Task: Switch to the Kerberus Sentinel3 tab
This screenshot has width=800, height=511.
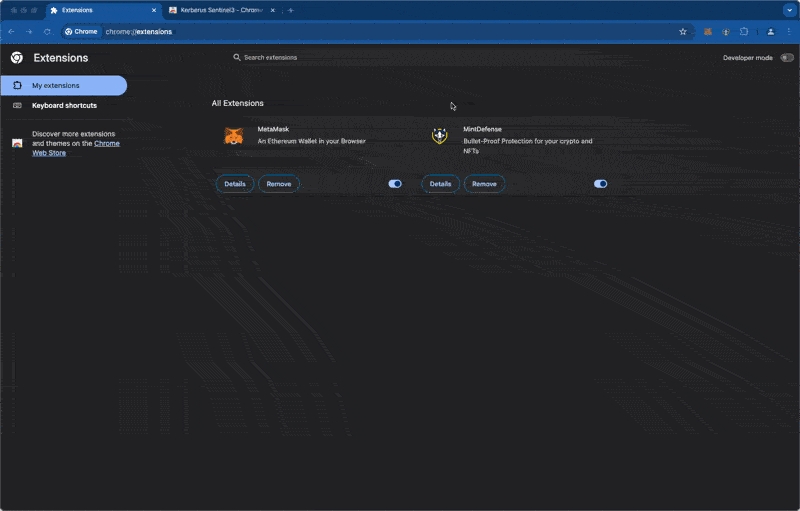Action: click(220, 10)
